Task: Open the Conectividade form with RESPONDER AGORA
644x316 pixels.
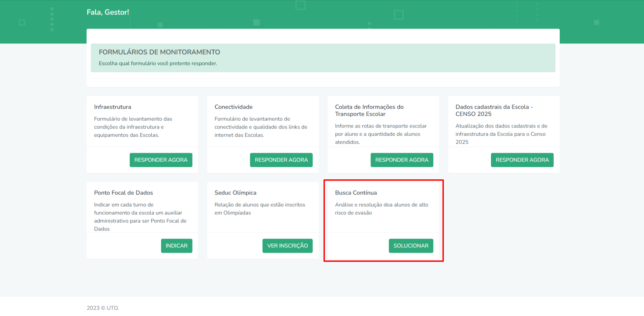Action: click(x=281, y=160)
